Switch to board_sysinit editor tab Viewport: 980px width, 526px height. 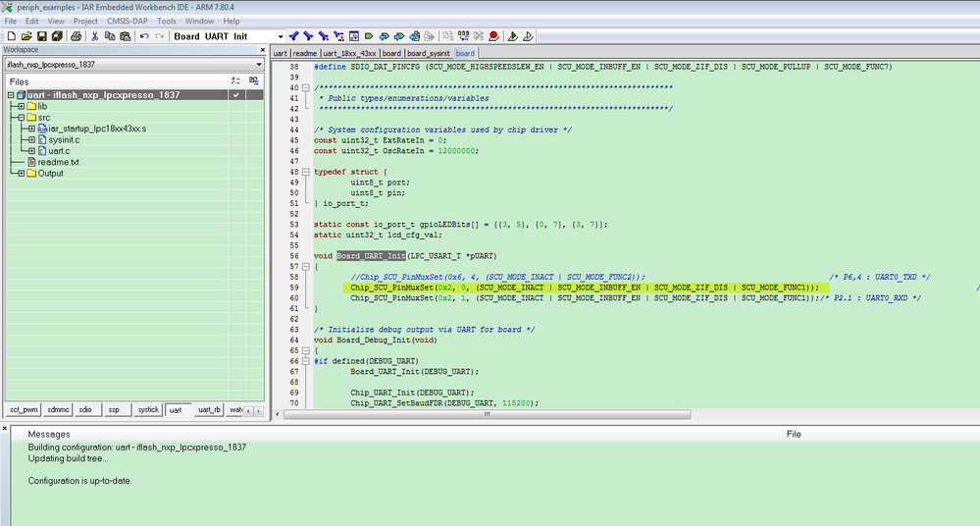[428, 53]
